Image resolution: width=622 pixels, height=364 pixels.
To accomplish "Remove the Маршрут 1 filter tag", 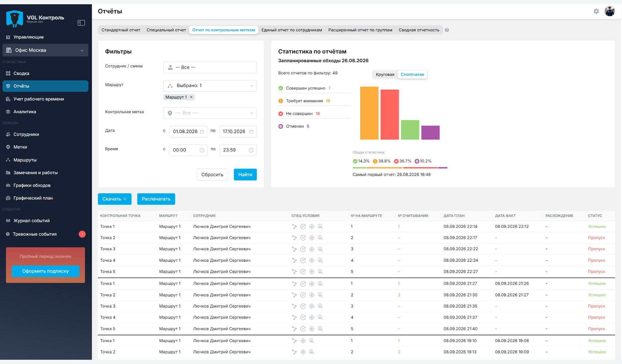I will [191, 97].
